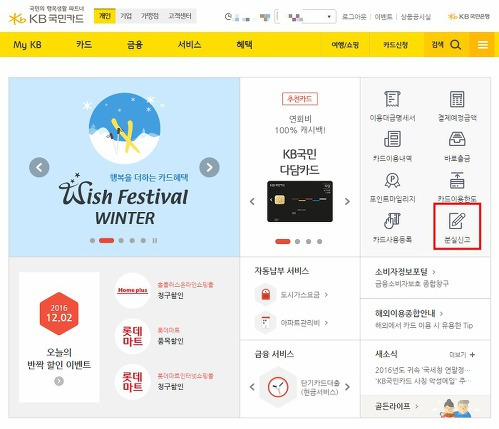Viewport: 499px width, 429px height.
Task: Select the active red dot of main banner
Action: (106, 240)
